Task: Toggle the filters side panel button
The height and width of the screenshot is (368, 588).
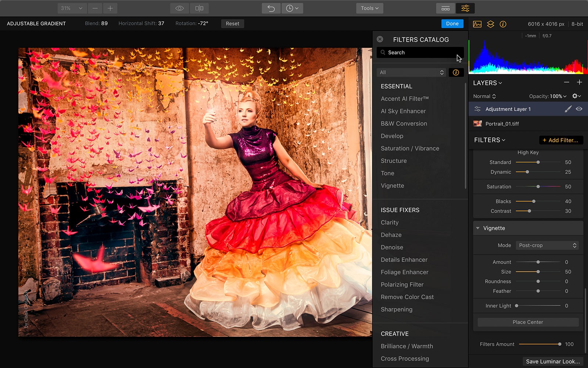Action: pos(465,8)
